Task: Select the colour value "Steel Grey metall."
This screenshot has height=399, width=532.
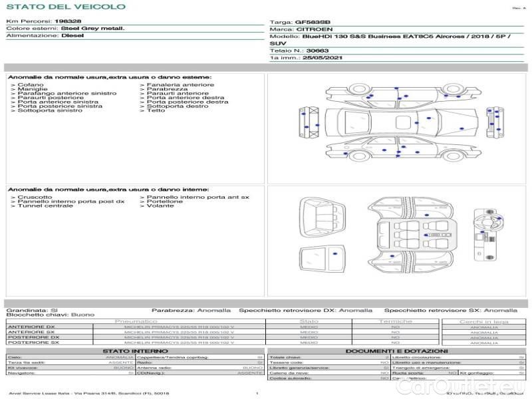Action: (92, 29)
